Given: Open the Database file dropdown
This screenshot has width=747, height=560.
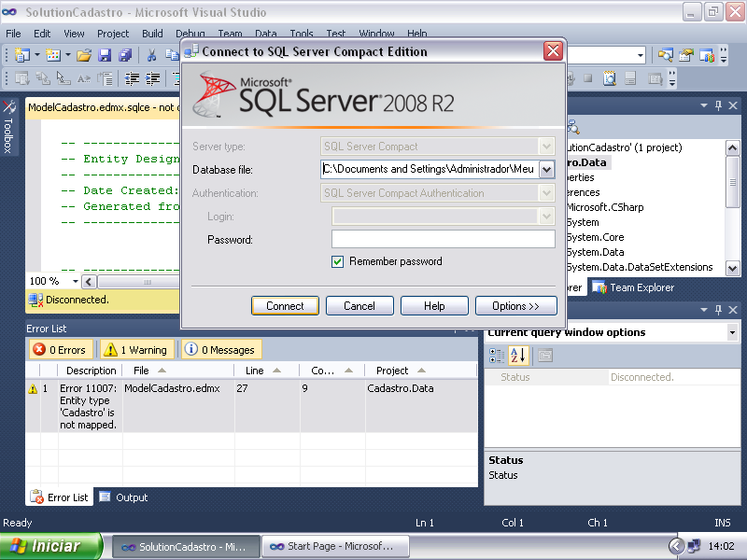Looking at the screenshot, I should 547,170.
